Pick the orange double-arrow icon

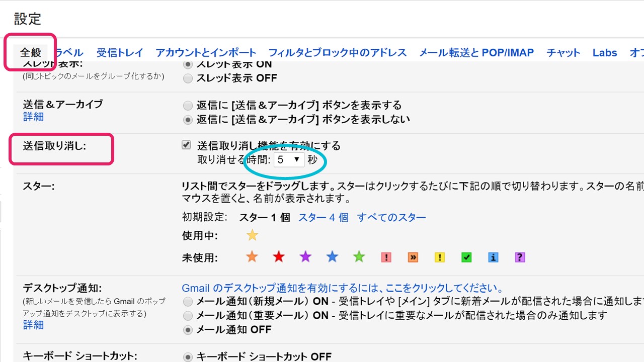[413, 257]
